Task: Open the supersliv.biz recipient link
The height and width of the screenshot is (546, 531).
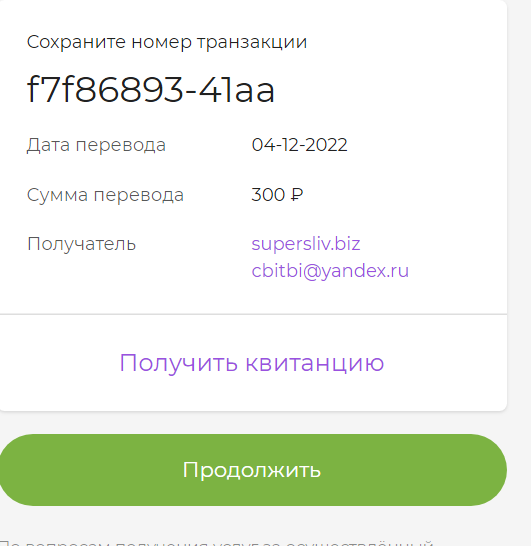Action: (x=306, y=244)
